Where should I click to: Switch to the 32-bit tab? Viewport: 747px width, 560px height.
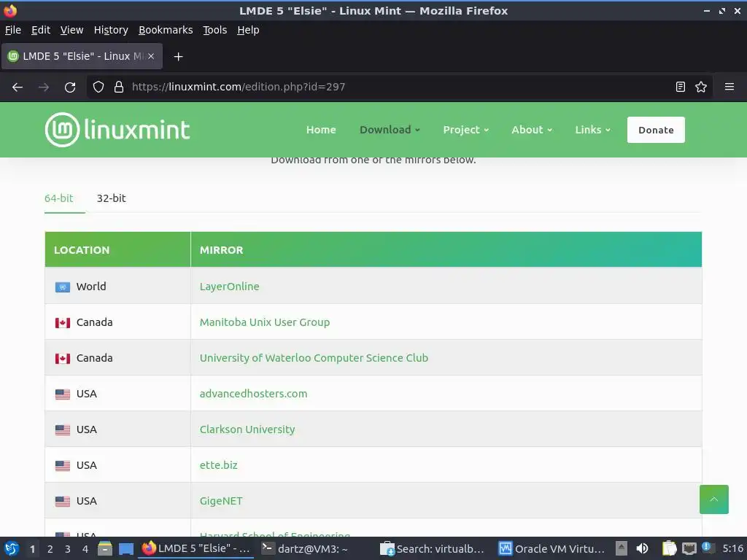click(x=111, y=198)
